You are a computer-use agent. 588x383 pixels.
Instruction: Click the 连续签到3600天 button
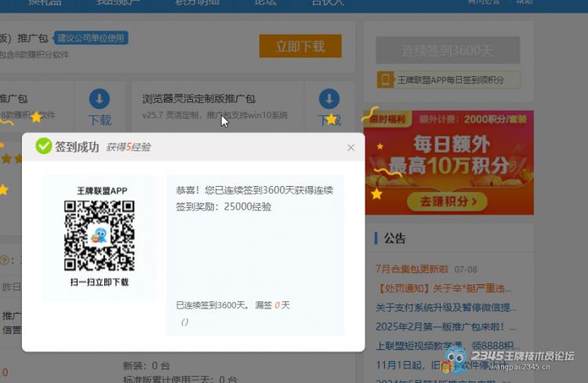[x=448, y=50]
